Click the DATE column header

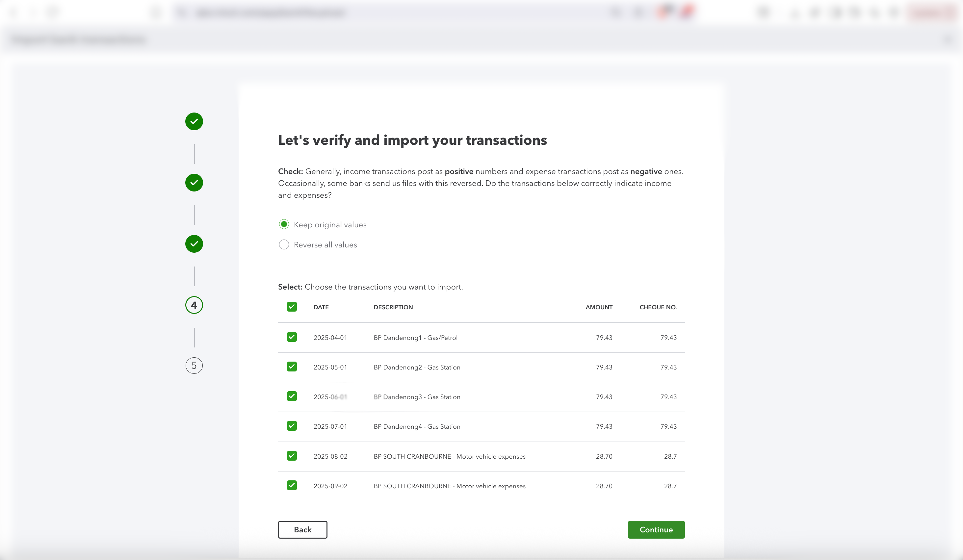coord(321,307)
